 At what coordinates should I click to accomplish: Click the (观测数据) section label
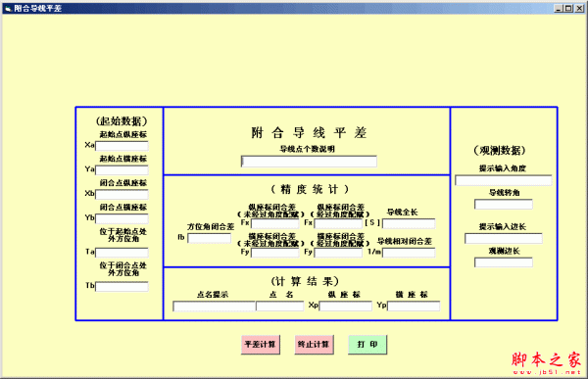click(x=500, y=150)
